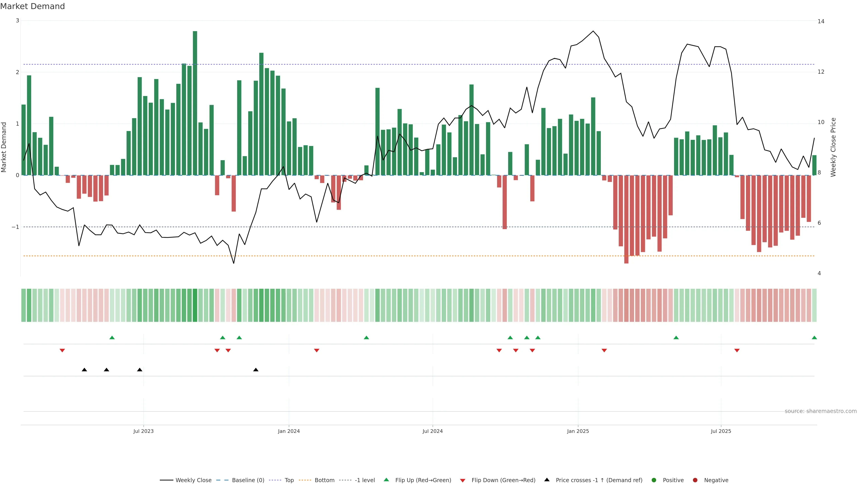Click the Market Demand chart title

pos(32,6)
